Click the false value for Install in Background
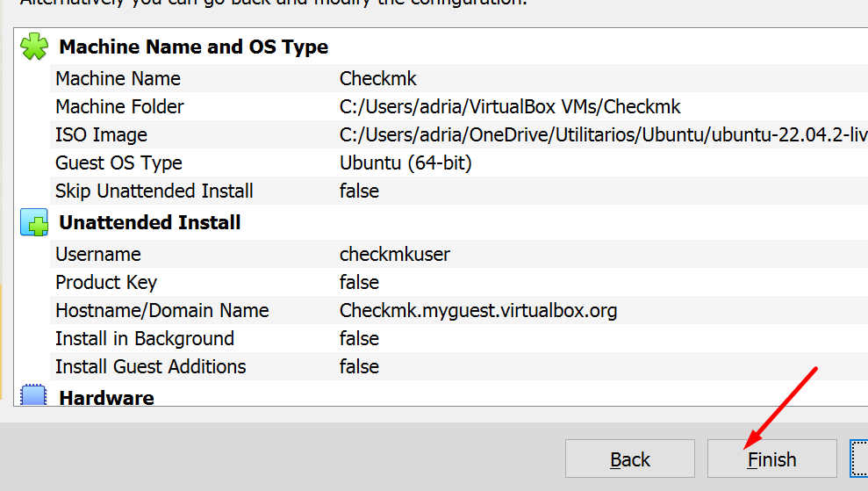This screenshot has height=491, width=868. (x=359, y=338)
